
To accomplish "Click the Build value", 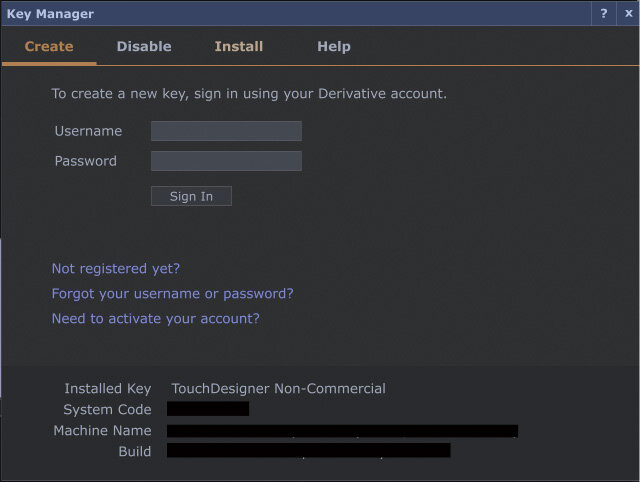I will point(308,451).
